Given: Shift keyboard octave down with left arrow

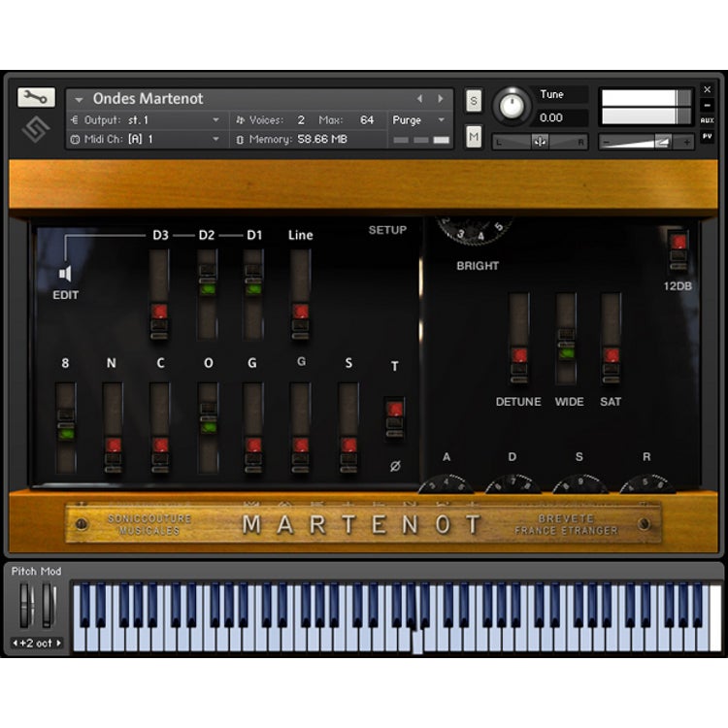Looking at the screenshot, I should (15, 643).
